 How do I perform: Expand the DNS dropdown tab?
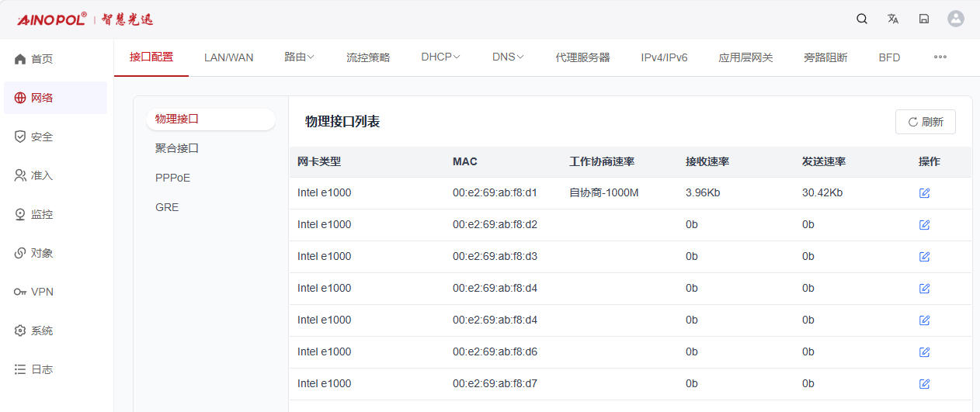tap(508, 57)
